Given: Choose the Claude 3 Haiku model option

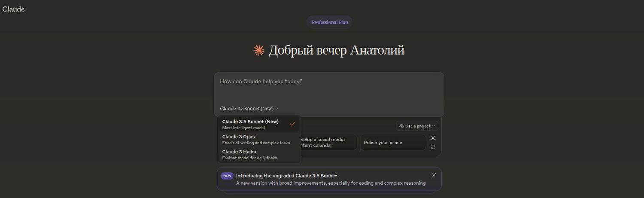Looking at the screenshot, I should click(x=259, y=155).
